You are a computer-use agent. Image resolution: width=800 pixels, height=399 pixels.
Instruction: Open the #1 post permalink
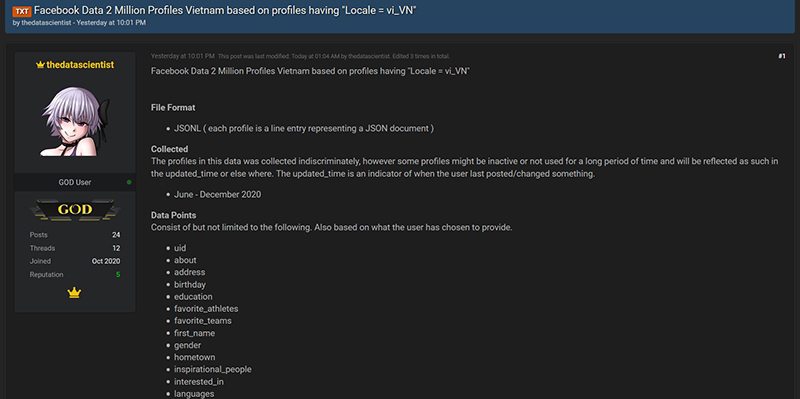[782, 56]
